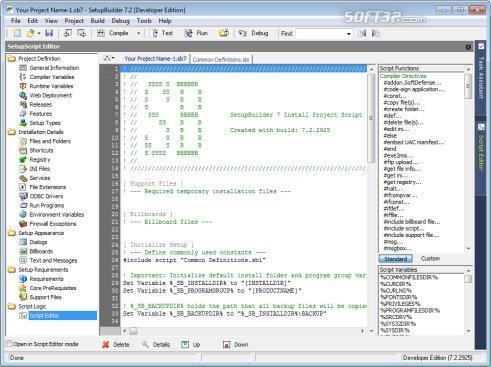This screenshot has width=491, height=367.
Task: Collapse the Installation Details folder
Action: pos(12,132)
